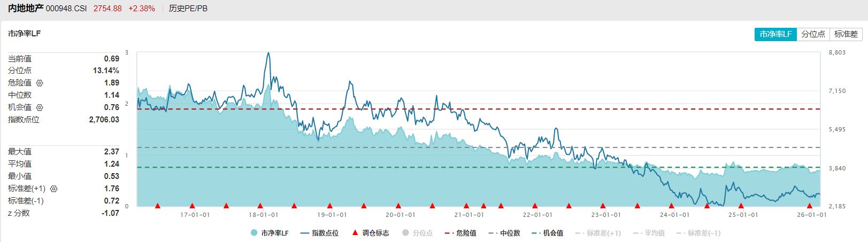
Task: Enable the 分位点 legend series
Action: [x=417, y=233]
